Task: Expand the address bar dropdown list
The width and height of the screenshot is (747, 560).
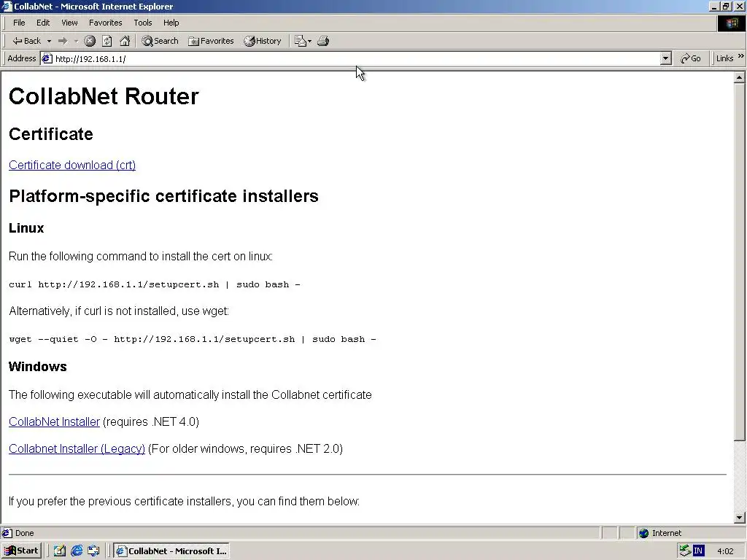Action: (666, 58)
